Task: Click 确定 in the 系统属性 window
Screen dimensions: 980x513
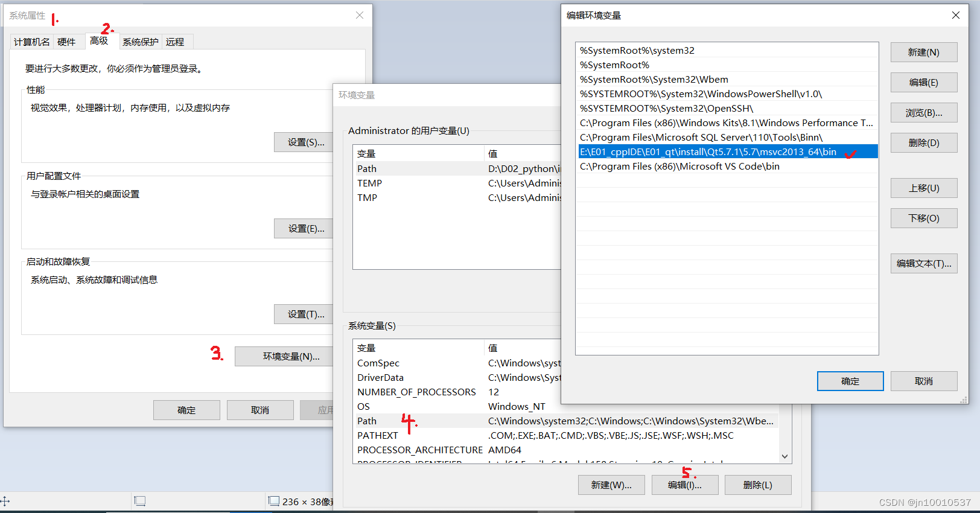Action: click(x=186, y=410)
